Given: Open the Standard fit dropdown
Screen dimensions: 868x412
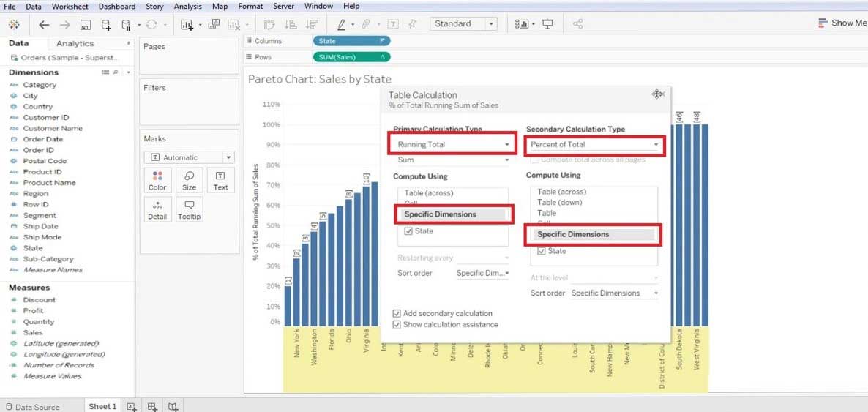Looking at the screenshot, I should tap(463, 24).
